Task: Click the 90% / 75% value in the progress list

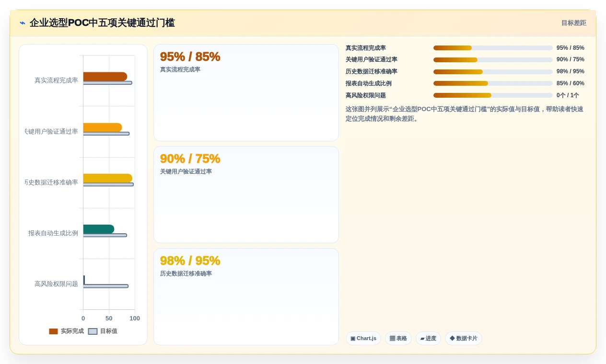Action: (571, 59)
